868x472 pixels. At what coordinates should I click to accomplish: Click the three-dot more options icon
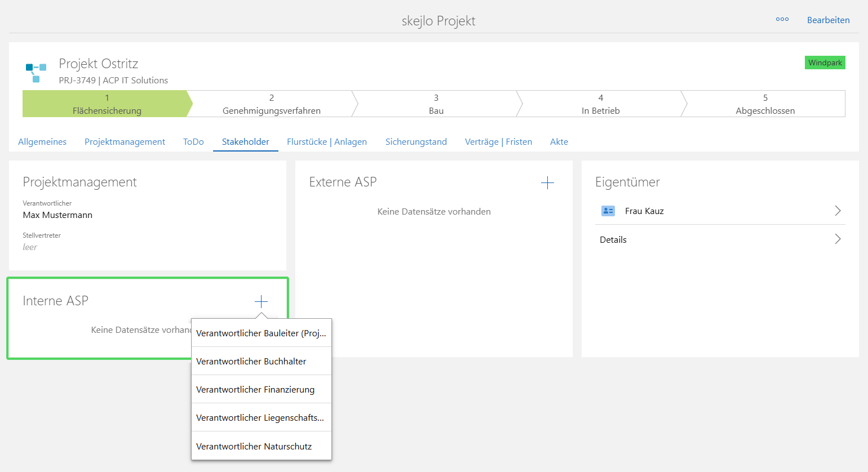pos(782,19)
